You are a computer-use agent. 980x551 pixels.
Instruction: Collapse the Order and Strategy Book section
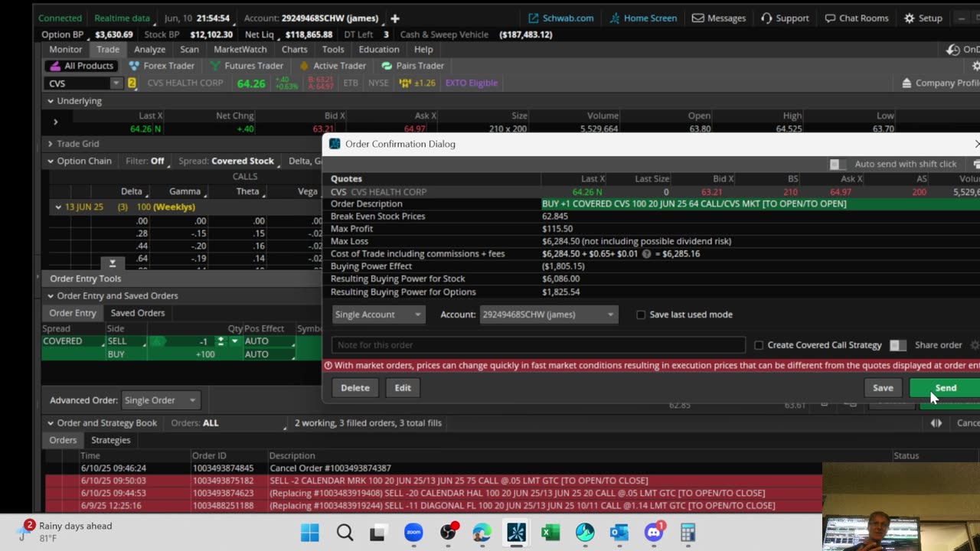51,423
